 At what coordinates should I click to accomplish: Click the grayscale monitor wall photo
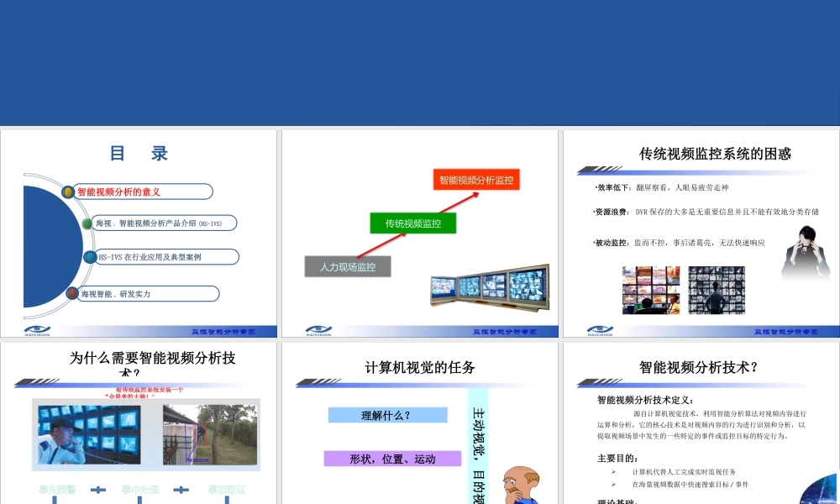click(x=717, y=290)
